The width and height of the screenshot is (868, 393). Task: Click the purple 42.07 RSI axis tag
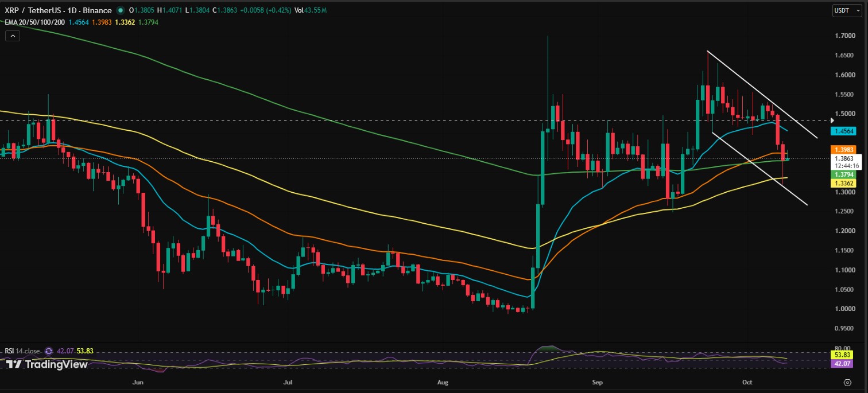[x=843, y=364]
